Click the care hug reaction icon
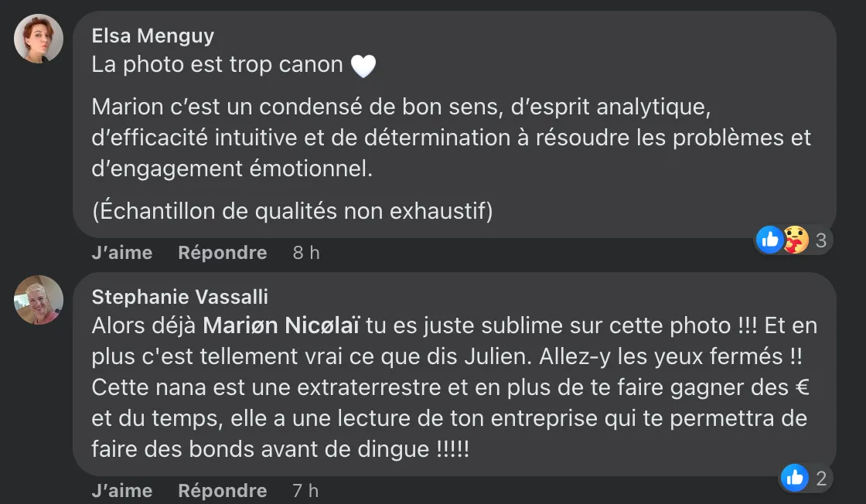866x504 pixels. click(796, 240)
